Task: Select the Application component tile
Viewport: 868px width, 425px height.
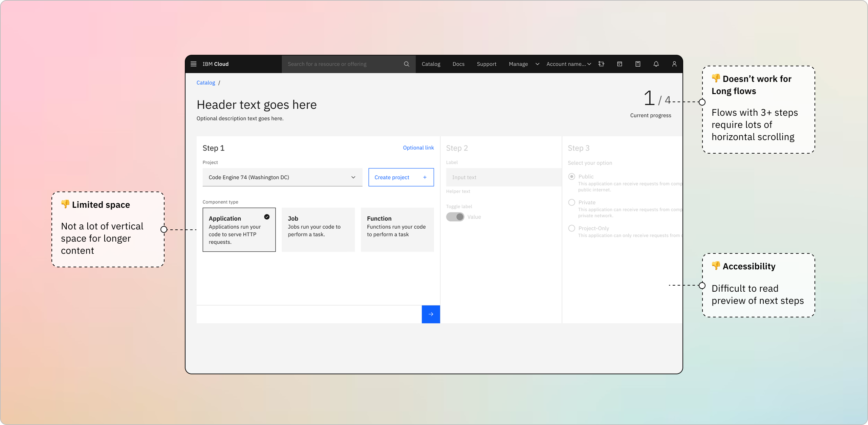Action: 239,230
